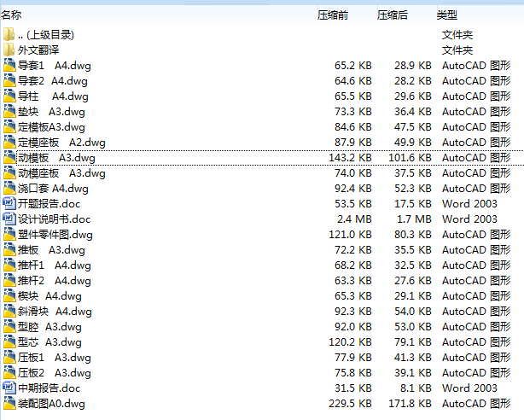Select file name '开题报告.doc'
The height and width of the screenshot is (420, 524).
(x=49, y=204)
